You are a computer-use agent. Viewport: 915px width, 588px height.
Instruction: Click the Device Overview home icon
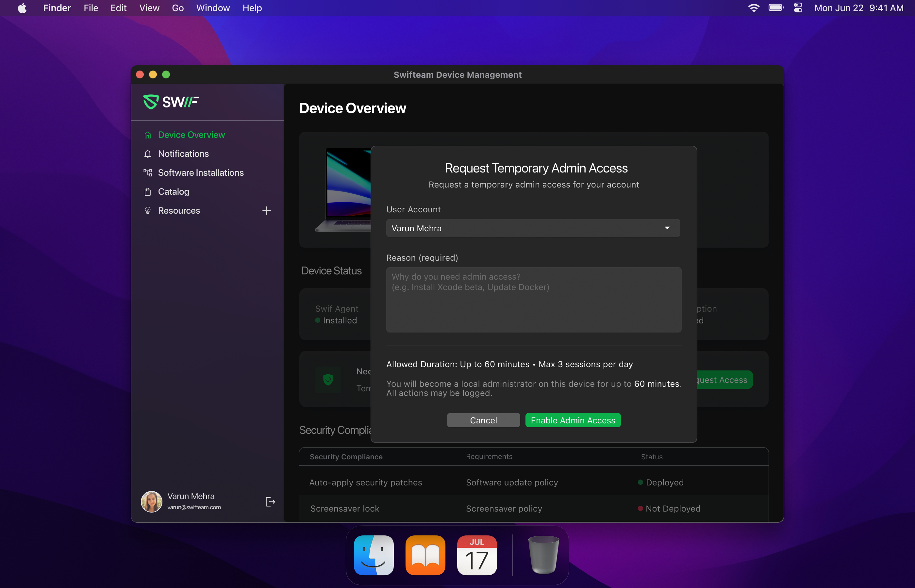pyautogui.click(x=147, y=135)
